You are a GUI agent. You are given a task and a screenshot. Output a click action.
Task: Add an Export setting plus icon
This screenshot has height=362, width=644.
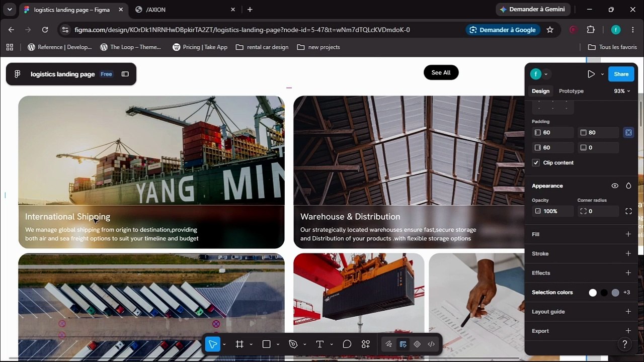tap(628, 331)
